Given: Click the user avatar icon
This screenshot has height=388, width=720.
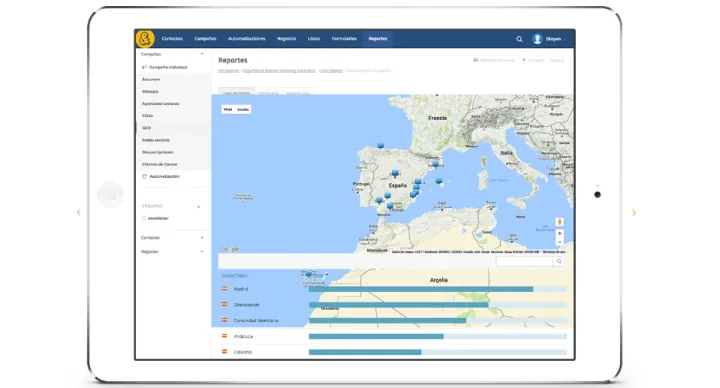Looking at the screenshot, I should 537,39.
